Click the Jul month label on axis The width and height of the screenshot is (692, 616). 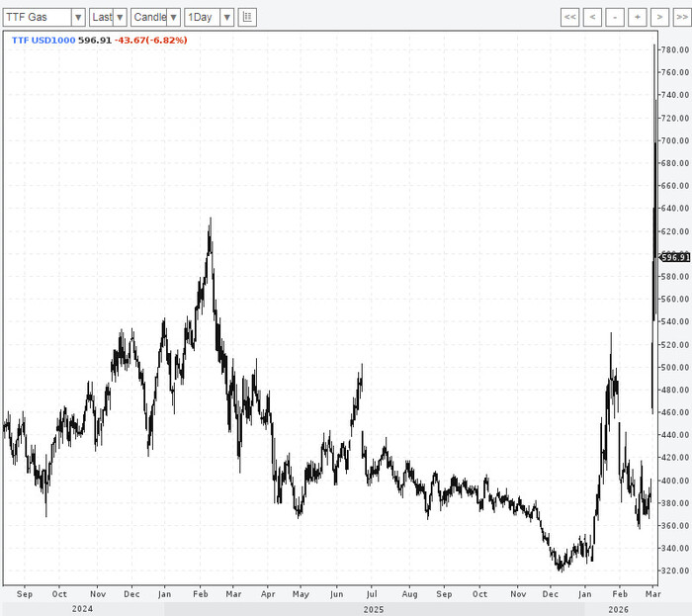[x=373, y=594]
